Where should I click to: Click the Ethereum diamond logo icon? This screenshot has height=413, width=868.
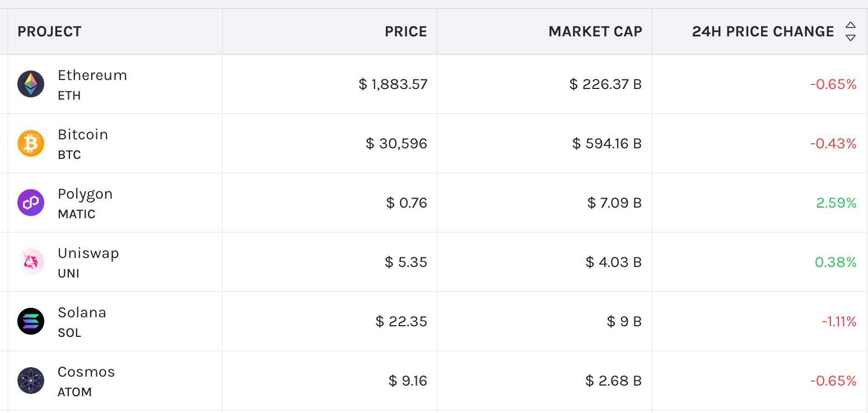[31, 85]
